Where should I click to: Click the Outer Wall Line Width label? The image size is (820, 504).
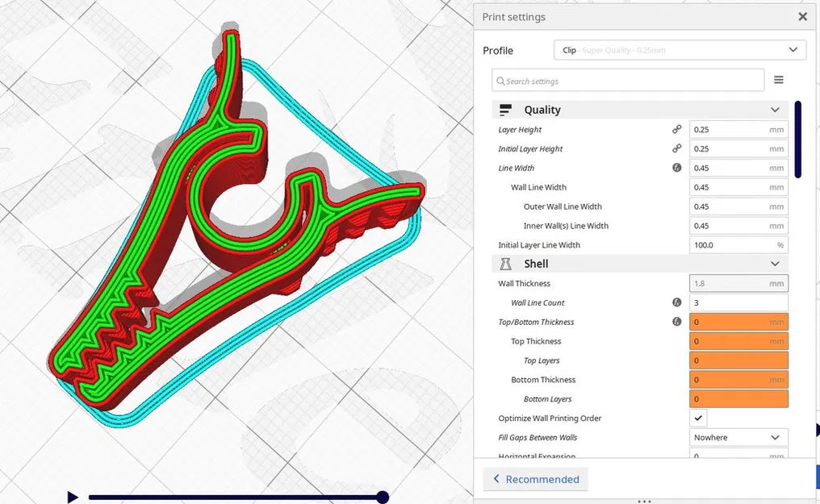[563, 206]
